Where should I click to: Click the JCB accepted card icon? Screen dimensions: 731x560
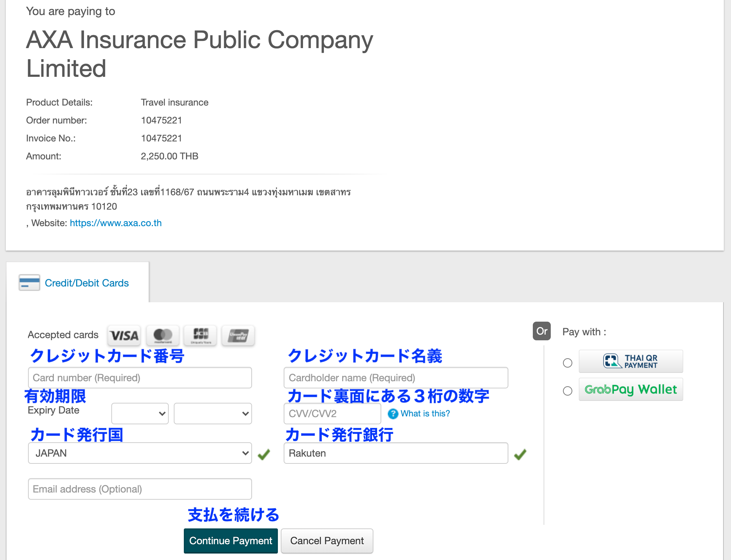(200, 335)
